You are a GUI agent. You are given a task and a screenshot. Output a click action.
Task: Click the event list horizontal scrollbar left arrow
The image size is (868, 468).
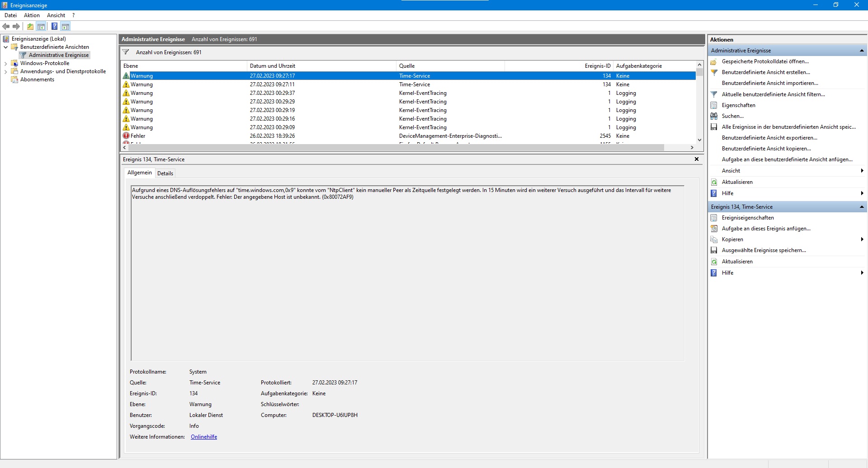(x=125, y=148)
